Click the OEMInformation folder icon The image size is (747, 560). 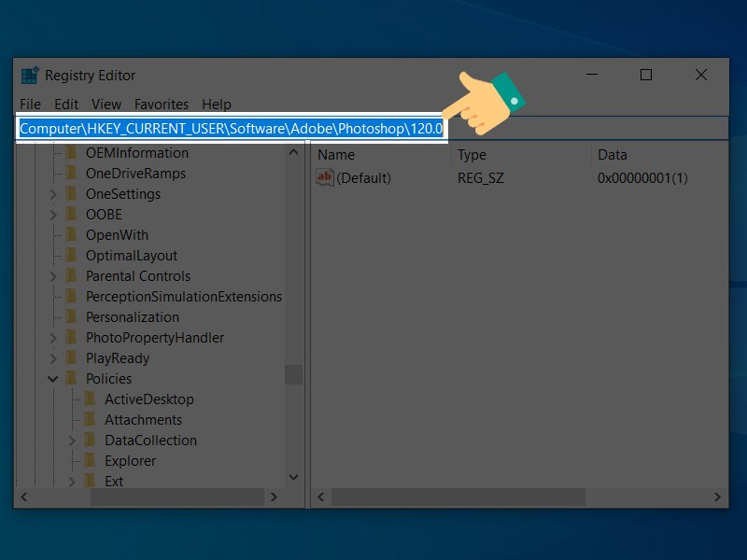pos(72,152)
